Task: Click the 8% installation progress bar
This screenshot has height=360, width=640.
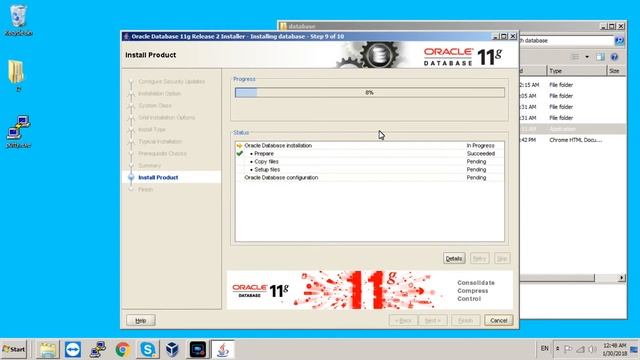Action: pyautogui.click(x=369, y=93)
